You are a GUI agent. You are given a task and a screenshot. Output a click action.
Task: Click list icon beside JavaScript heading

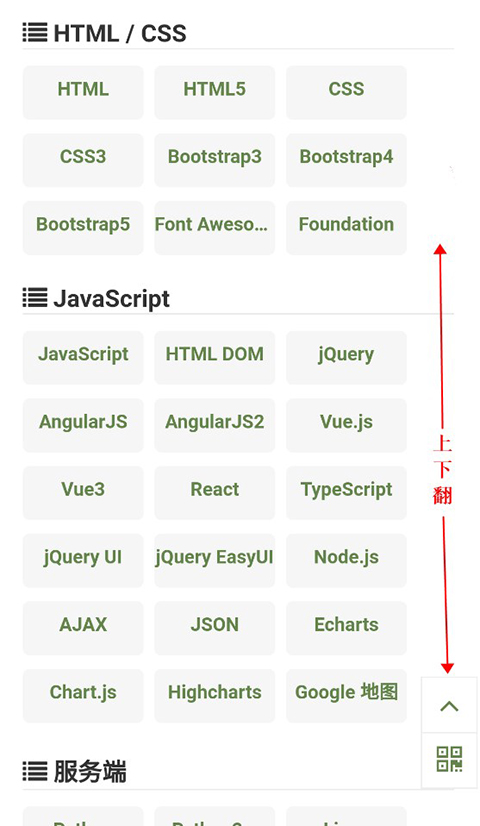pyautogui.click(x=35, y=298)
